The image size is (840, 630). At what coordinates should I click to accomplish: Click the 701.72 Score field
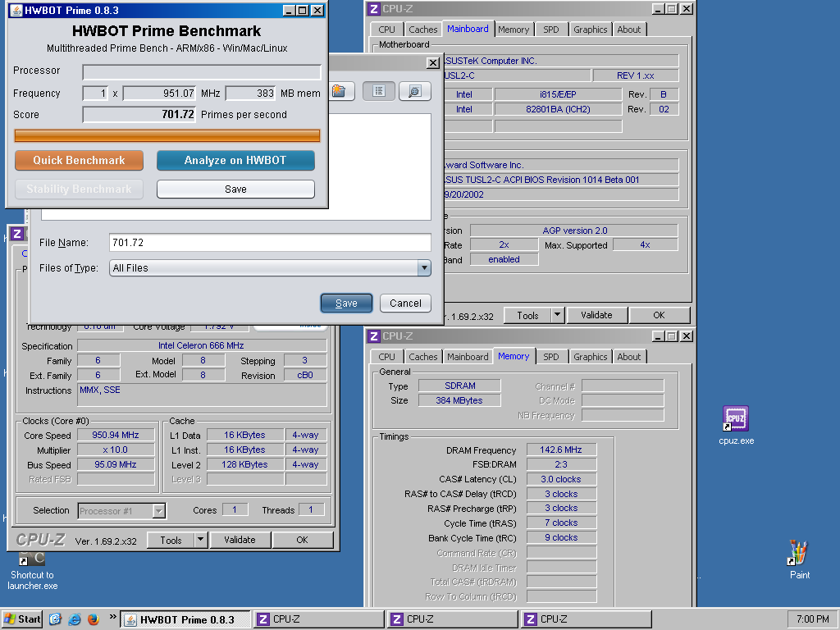point(139,115)
